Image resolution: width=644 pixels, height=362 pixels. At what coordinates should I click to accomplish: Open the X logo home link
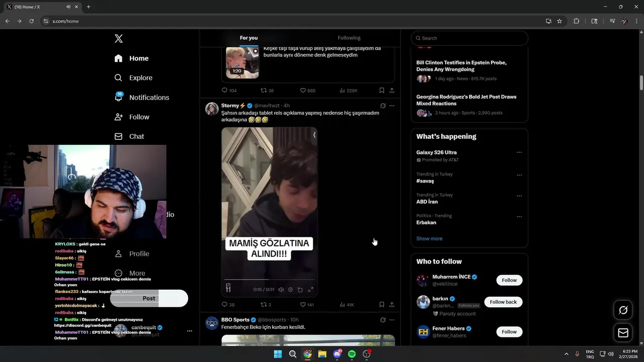[x=119, y=39]
